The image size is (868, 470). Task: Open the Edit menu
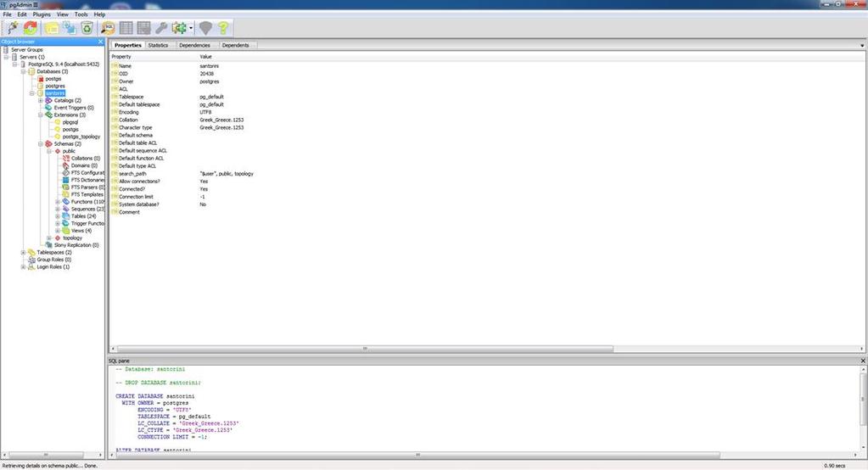coord(22,14)
